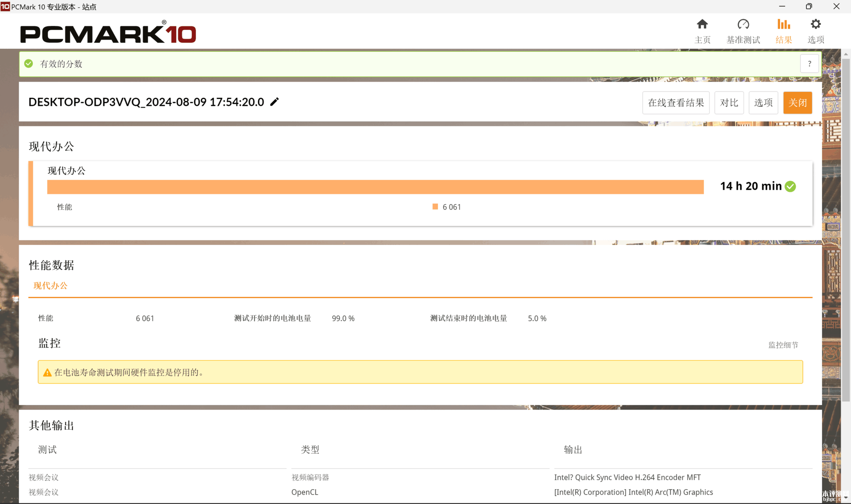The height and width of the screenshot is (504, 851).
Task: Click the orange battery life progress bar
Action: tap(375, 187)
